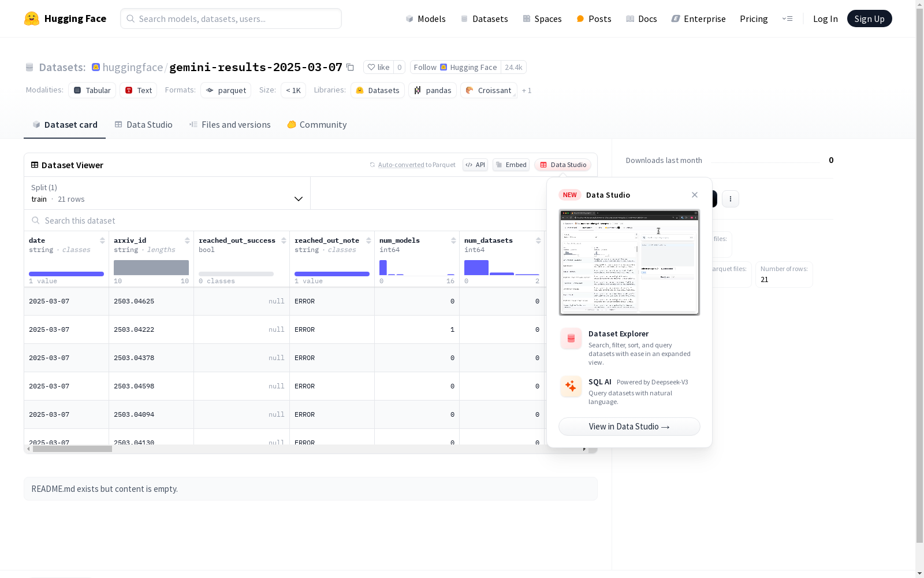Open the huggingface owner link
924x578 pixels.
133,67
